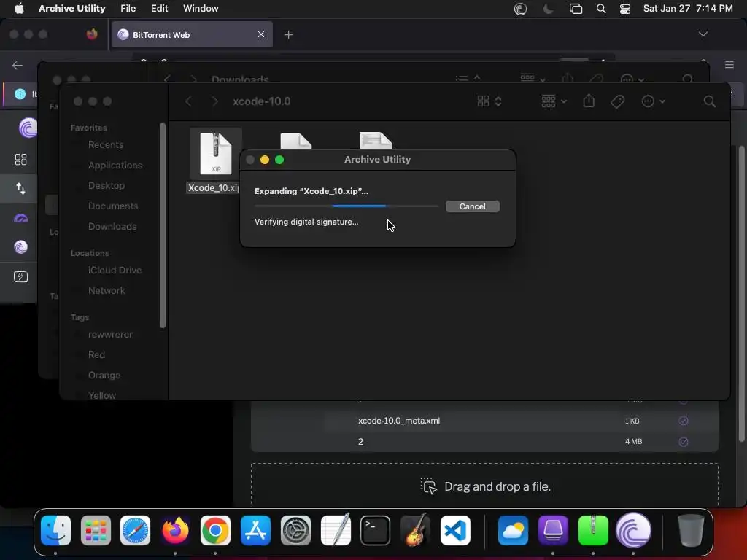Open Recents in Finder sidebar
Viewport: 747px width, 560px height.
pyautogui.click(x=105, y=145)
